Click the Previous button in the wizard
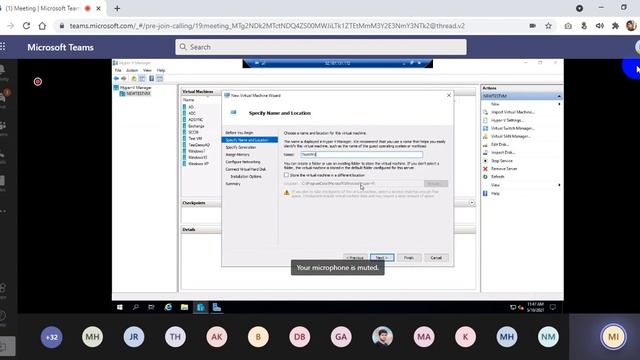Viewport: 640px width, 360px height. [355, 258]
